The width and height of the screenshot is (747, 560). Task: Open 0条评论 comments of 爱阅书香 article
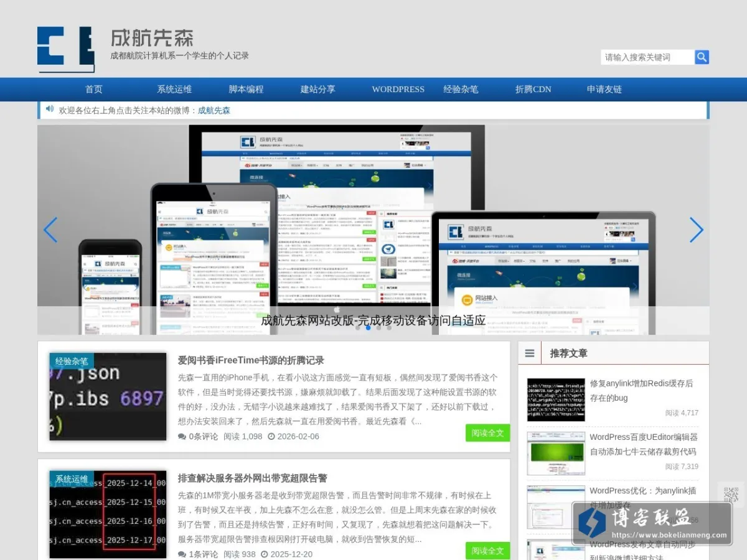click(x=198, y=436)
